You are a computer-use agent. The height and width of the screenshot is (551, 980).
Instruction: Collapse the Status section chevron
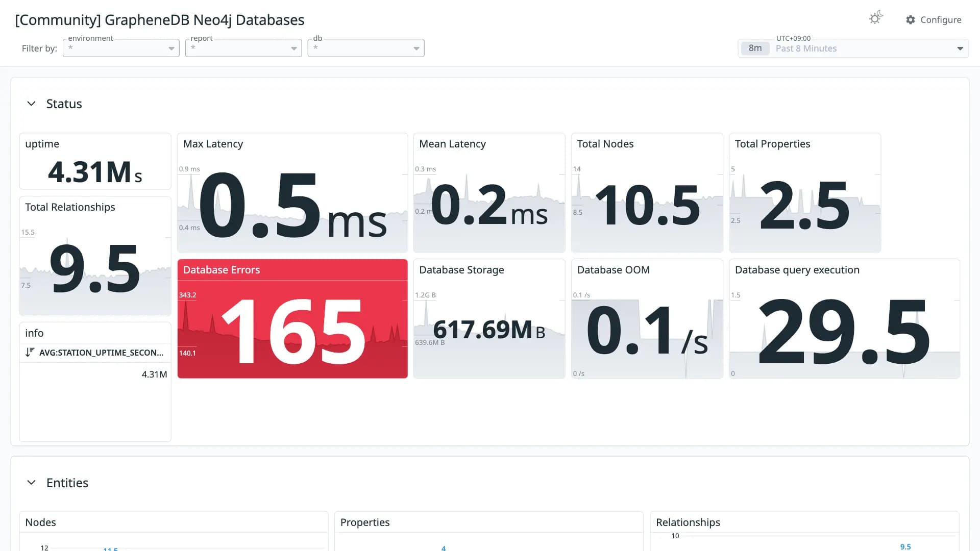31,104
